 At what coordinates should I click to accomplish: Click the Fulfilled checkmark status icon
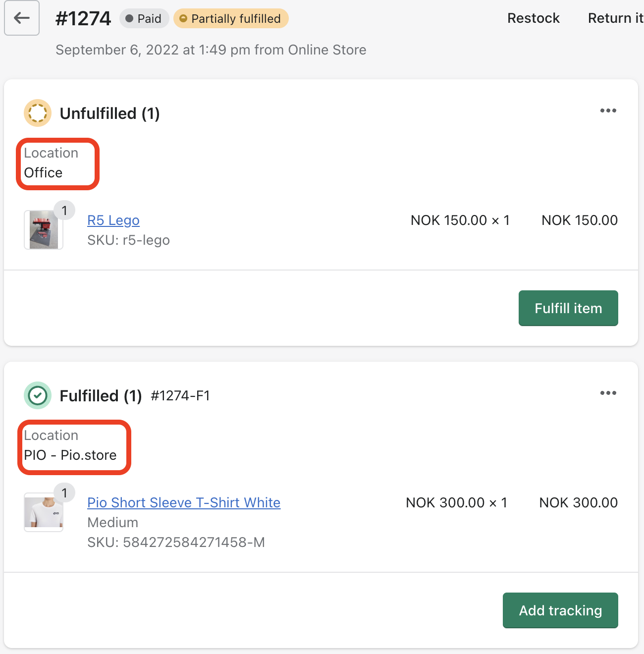38,395
